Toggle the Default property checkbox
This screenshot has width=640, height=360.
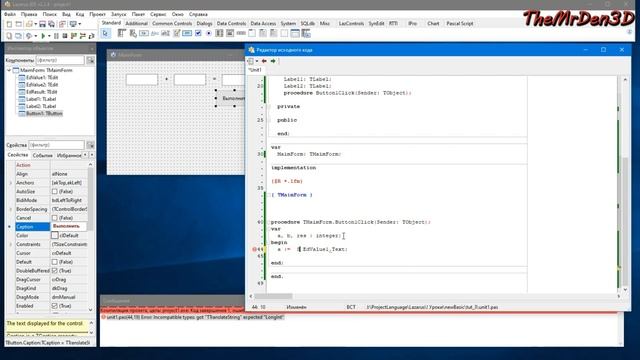[x=55, y=262]
